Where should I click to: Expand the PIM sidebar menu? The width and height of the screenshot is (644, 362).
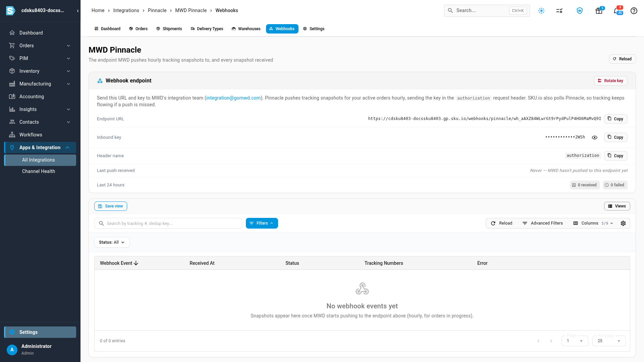[40, 58]
